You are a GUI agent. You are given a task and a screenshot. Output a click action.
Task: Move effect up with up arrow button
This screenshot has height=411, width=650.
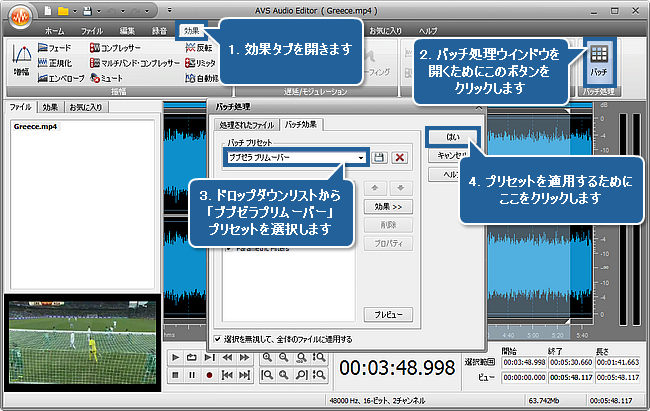tap(375, 188)
